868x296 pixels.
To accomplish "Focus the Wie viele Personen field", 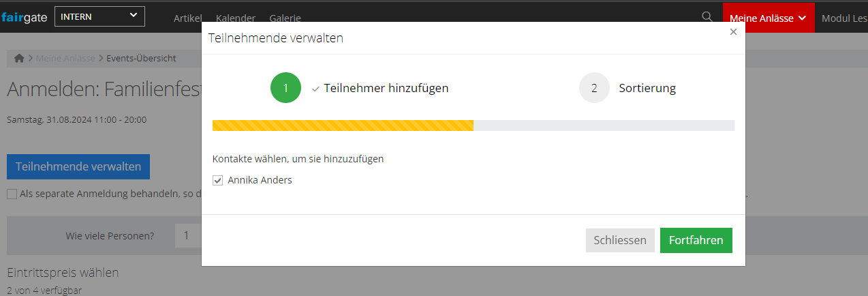I will pos(187,236).
